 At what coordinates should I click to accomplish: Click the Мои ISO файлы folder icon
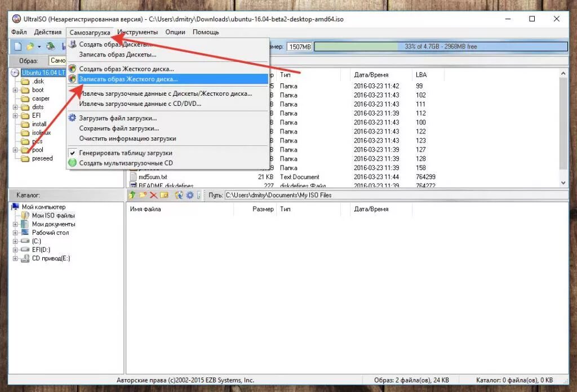click(25, 216)
